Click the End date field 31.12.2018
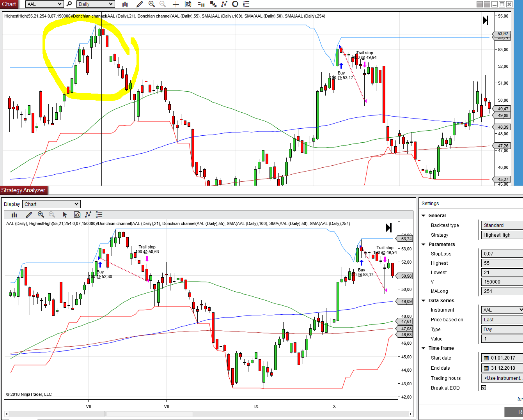 click(x=503, y=368)
